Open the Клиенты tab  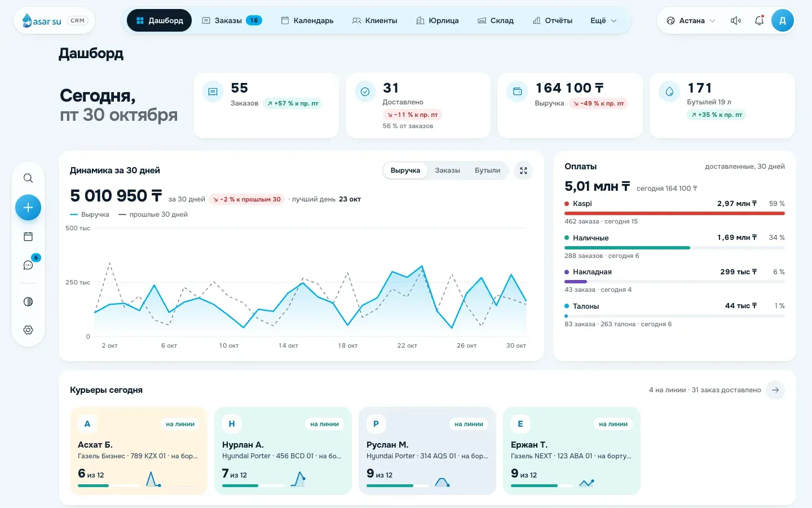point(374,21)
